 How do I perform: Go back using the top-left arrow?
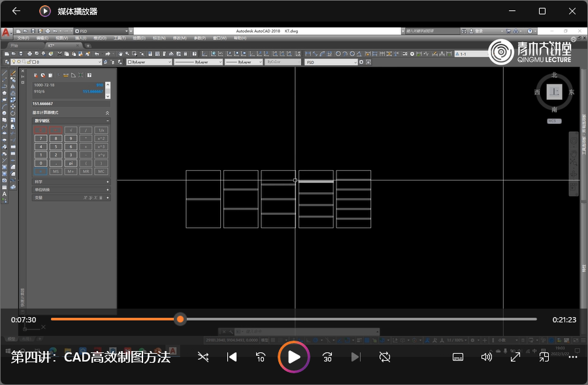point(16,11)
